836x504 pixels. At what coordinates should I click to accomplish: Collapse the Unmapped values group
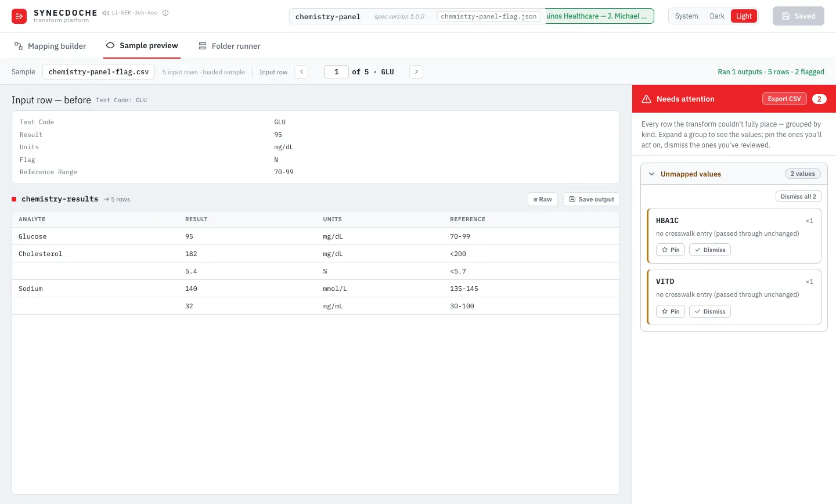pyautogui.click(x=651, y=174)
